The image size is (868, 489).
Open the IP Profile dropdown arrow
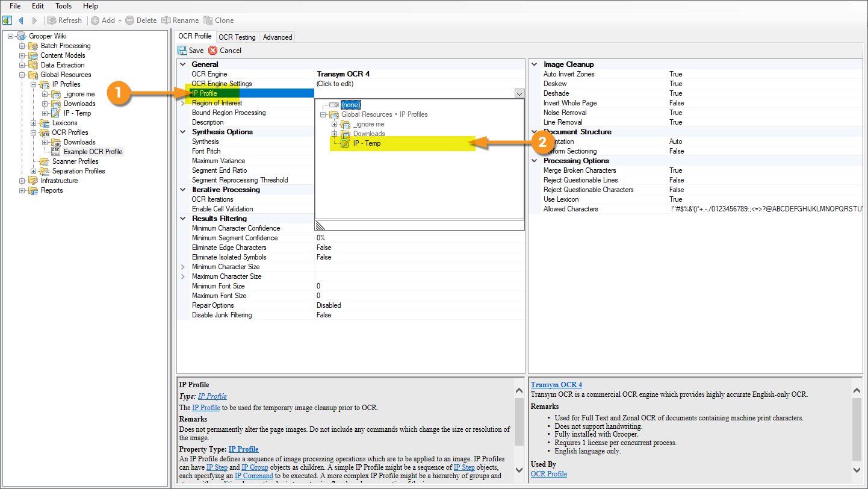519,93
